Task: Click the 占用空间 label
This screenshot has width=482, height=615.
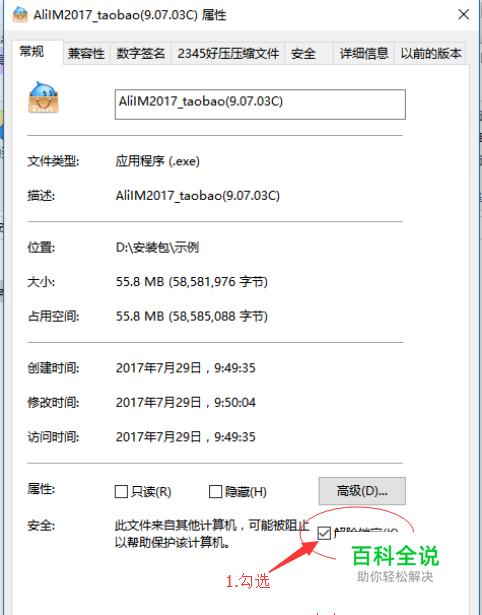Action: point(53,316)
